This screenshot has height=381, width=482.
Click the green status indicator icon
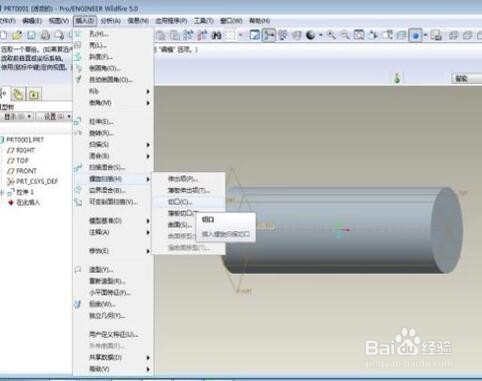pos(397,79)
